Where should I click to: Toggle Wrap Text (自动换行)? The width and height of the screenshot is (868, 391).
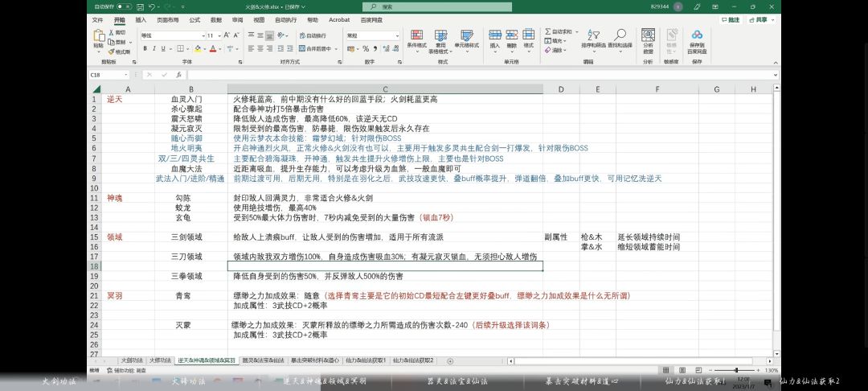coord(312,35)
